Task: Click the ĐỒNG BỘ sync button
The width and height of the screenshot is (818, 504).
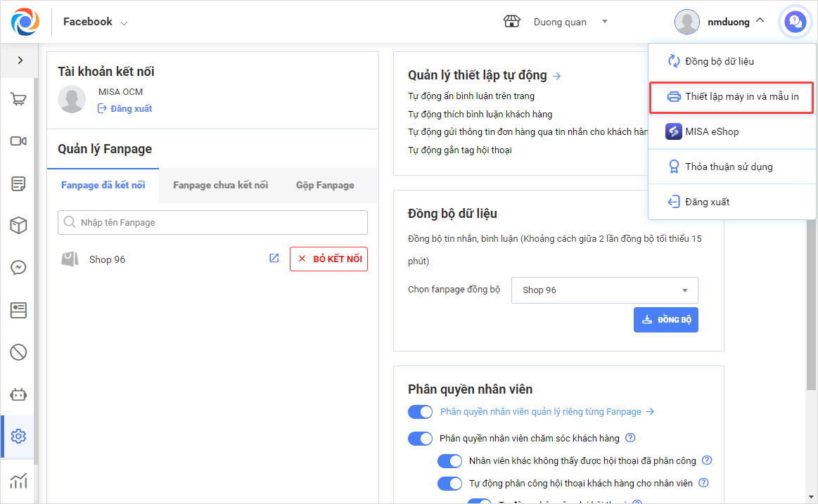Action: [665, 320]
